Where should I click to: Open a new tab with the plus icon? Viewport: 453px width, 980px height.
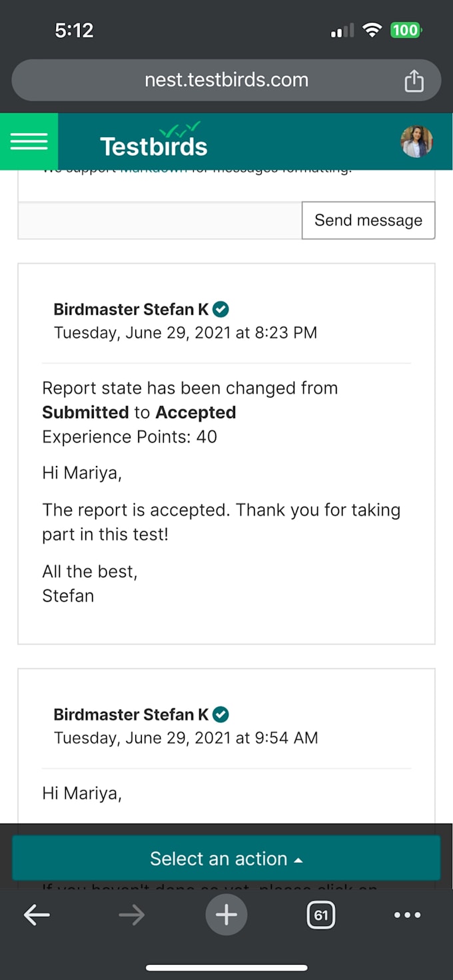pos(226,915)
